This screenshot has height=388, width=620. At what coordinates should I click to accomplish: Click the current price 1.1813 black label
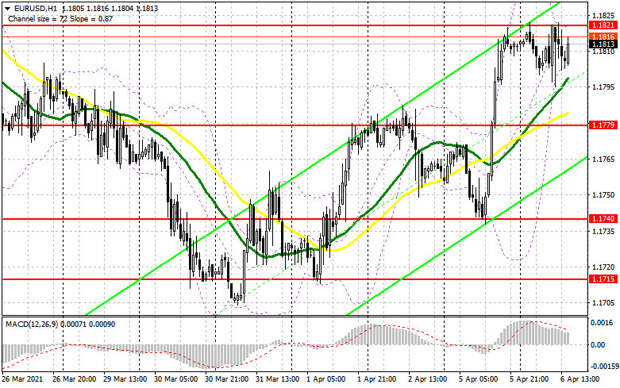pos(603,44)
